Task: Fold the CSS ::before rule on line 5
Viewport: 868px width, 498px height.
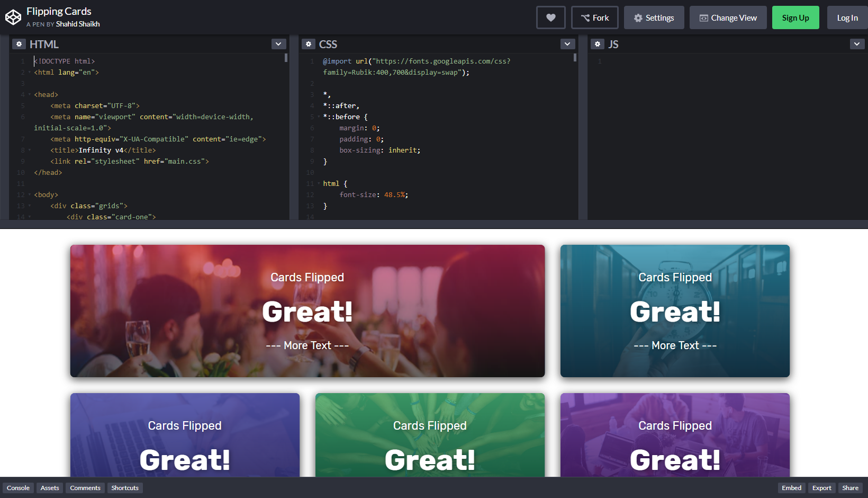Action: tap(319, 117)
